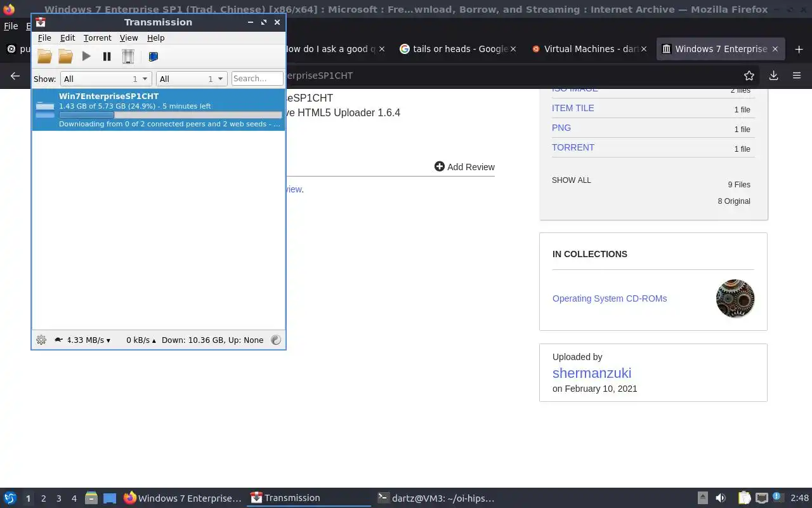Image resolution: width=812 pixels, height=508 pixels.
Task: Close the Windows 7 Enterprise Firefox tab
Action: coord(775,49)
